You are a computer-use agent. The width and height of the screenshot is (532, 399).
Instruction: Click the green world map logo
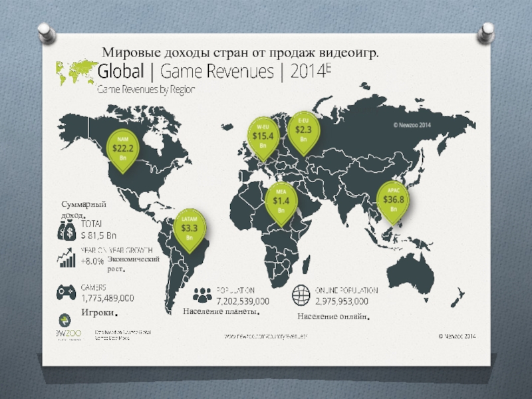pyautogui.click(x=76, y=72)
